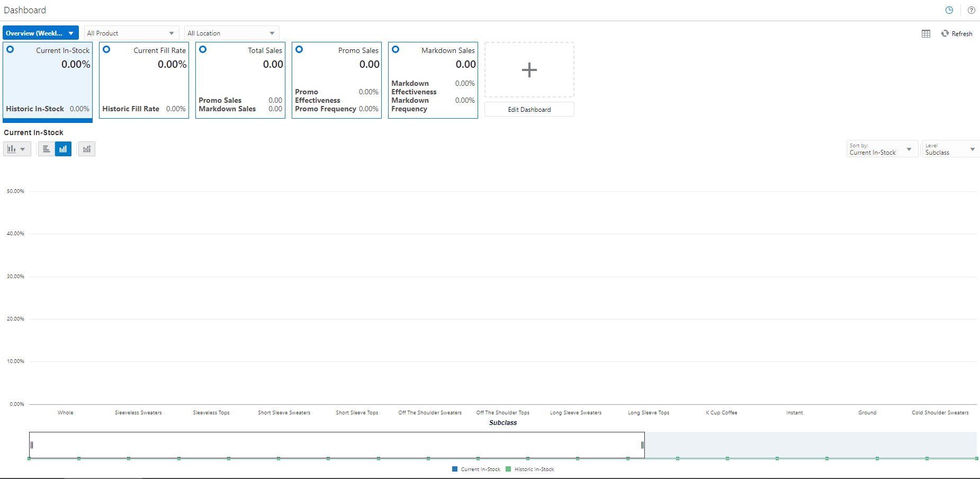Select the combined stacked chart view icon

coord(86,149)
